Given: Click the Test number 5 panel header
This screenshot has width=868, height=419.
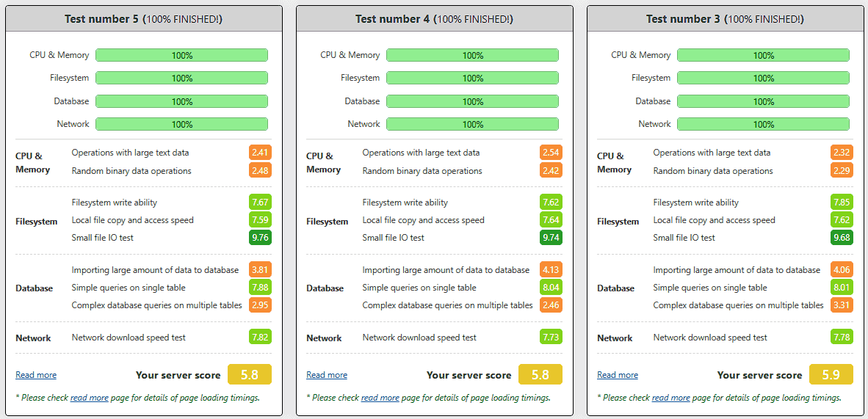Looking at the screenshot, I should (x=143, y=19).
